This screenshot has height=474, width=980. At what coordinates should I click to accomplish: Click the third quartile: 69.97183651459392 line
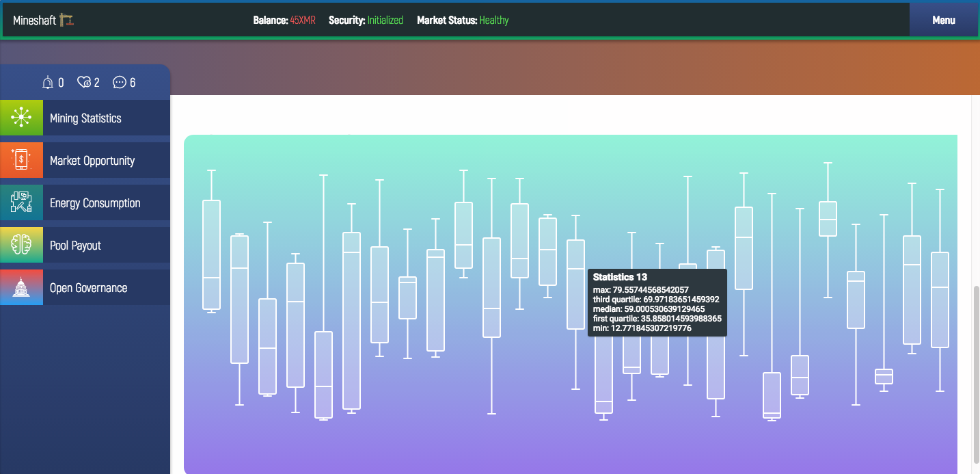coord(656,300)
